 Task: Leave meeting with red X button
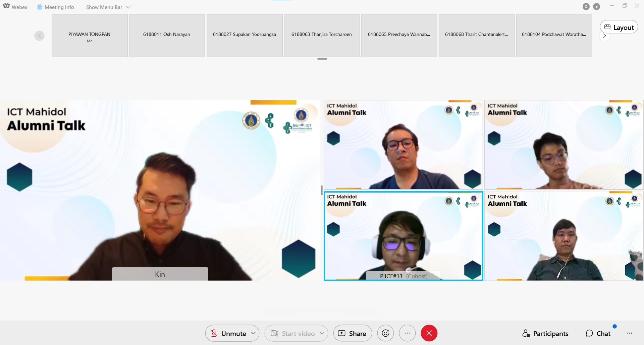point(429,333)
